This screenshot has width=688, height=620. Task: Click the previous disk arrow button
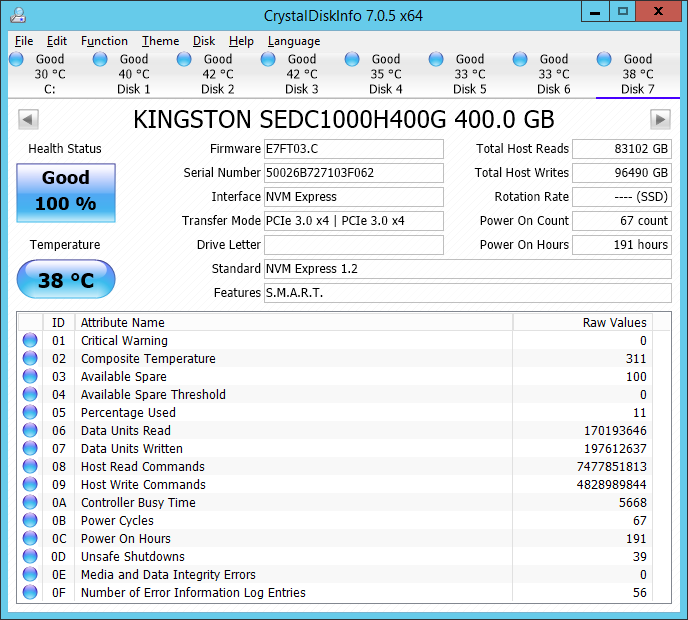28,119
